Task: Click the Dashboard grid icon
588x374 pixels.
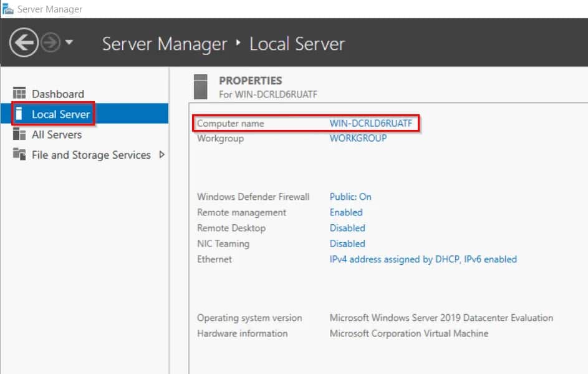Action: pyautogui.click(x=19, y=94)
